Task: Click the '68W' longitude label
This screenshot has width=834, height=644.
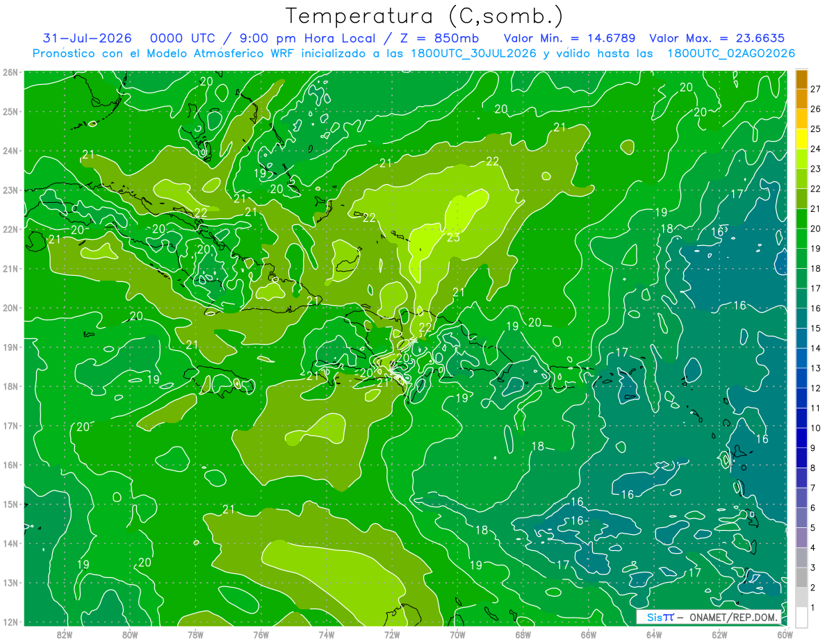Action: (523, 634)
